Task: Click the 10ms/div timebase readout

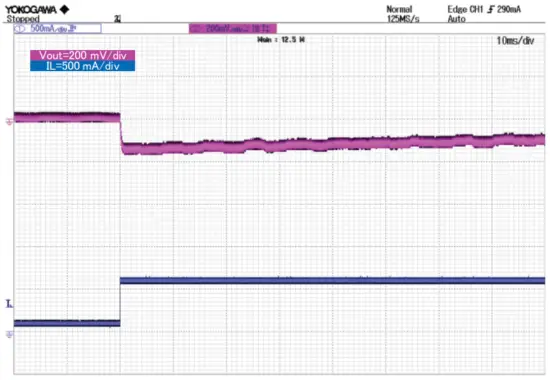Action: click(x=515, y=41)
